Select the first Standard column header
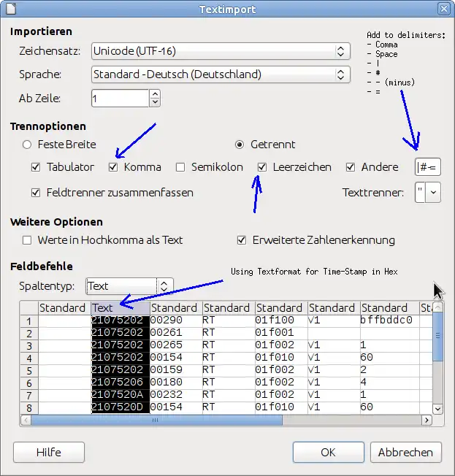The image size is (455, 476). pyautogui.click(x=65, y=308)
